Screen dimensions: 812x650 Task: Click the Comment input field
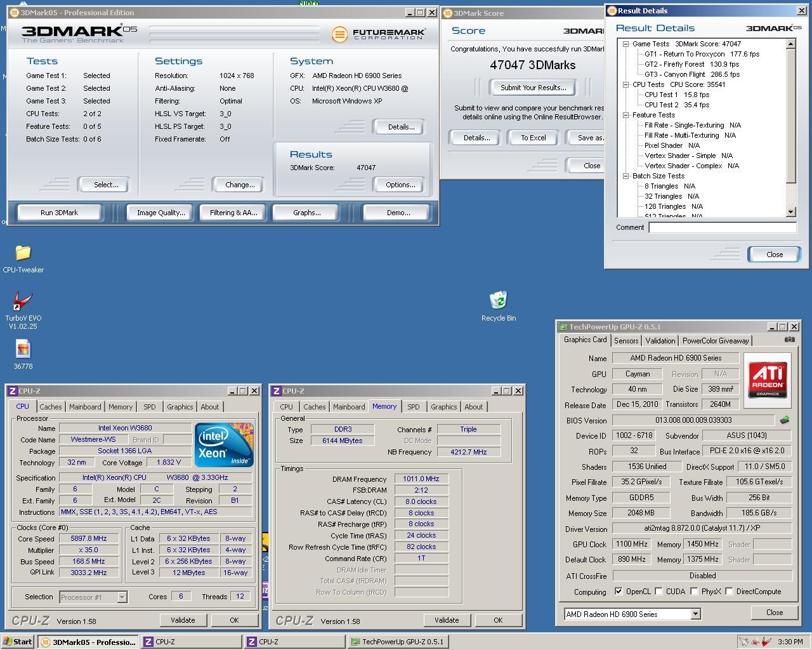[723, 227]
